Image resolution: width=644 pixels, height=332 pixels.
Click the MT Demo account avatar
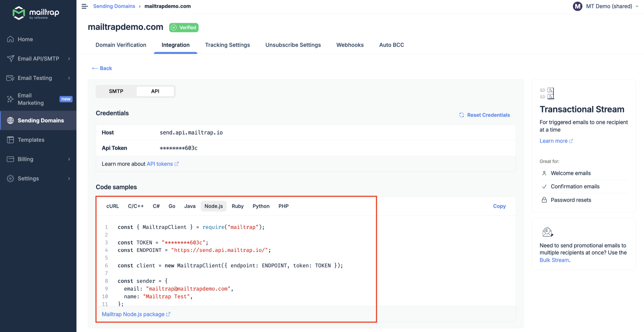pos(577,6)
